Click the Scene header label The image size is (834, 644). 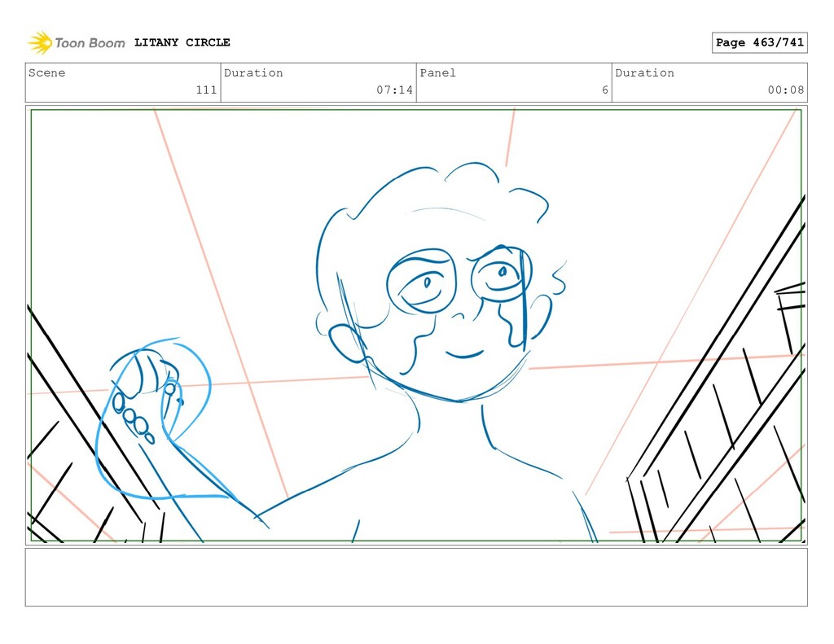point(46,72)
